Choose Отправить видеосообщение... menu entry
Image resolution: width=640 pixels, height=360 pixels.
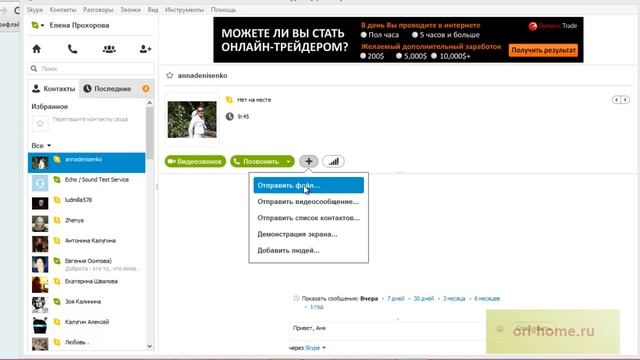(x=309, y=202)
